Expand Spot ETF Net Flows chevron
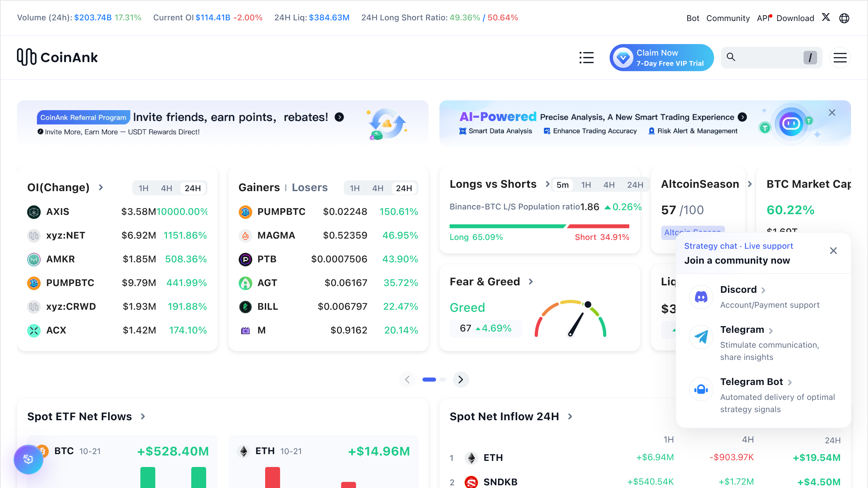Viewport: 868px width, 488px height. pyautogui.click(x=143, y=416)
